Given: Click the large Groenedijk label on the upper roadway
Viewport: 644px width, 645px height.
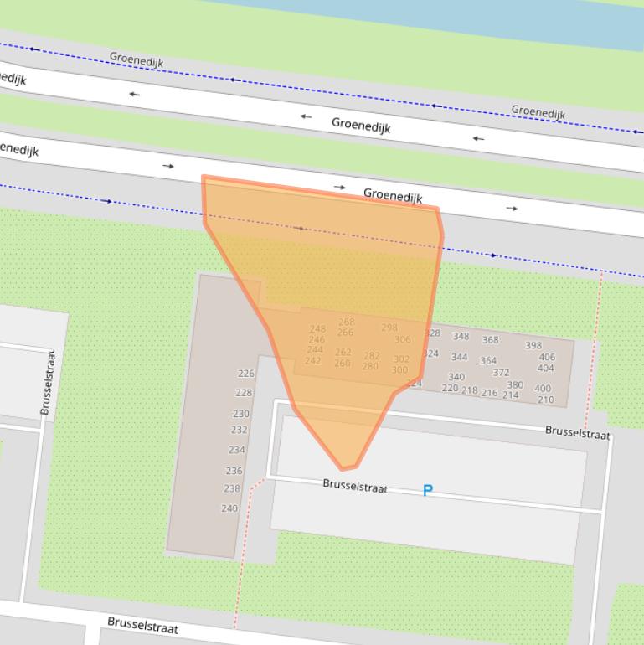Looking at the screenshot, I should click(x=361, y=126).
